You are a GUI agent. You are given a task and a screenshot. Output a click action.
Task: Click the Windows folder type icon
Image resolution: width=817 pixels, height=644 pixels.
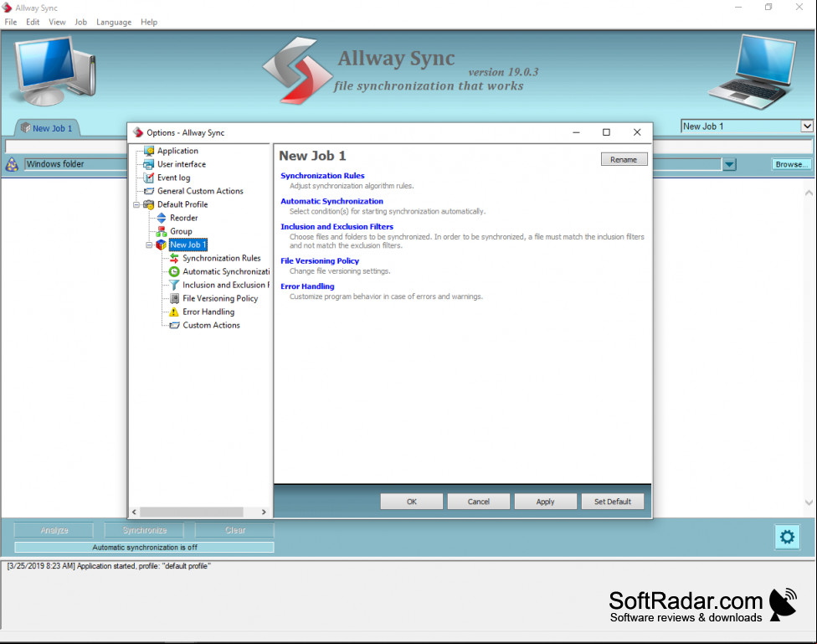pyautogui.click(x=12, y=164)
